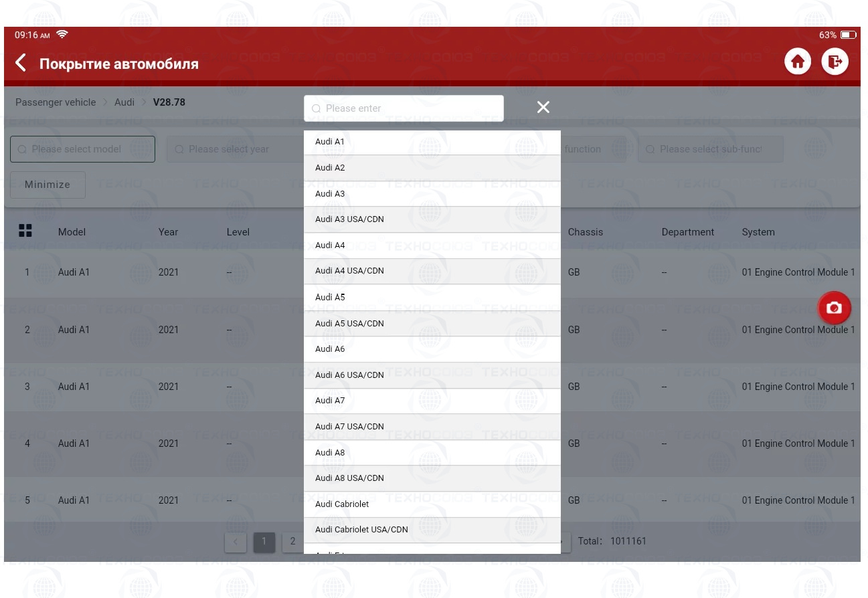Viewport: 868px width, 598px height.
Task: Open the Home screen icon
Action: point(797,62)
